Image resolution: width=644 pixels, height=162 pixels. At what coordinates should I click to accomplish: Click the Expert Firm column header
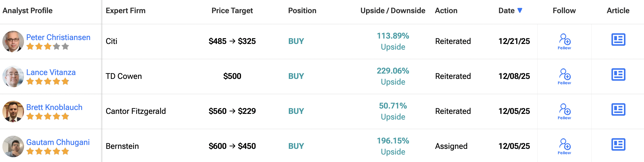(x=125, y=11)
